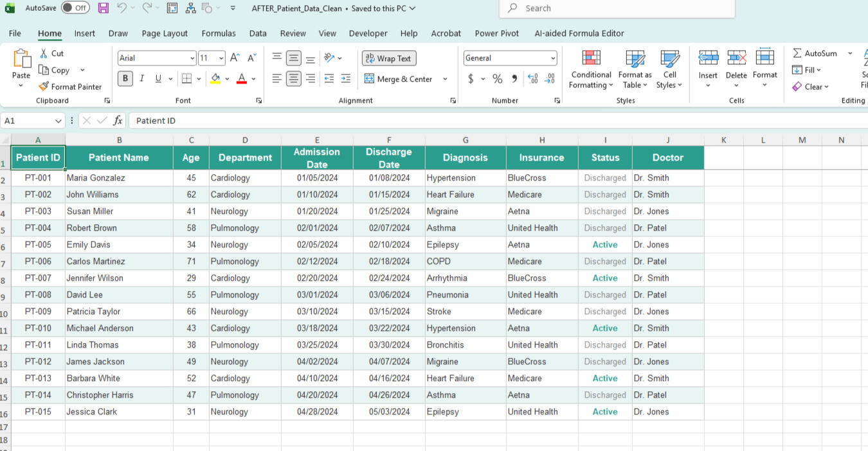Screen dimensions: 868x451
Task: Toggle Wrap Text option
Action: pyautogui.click(x=388, y=58)
